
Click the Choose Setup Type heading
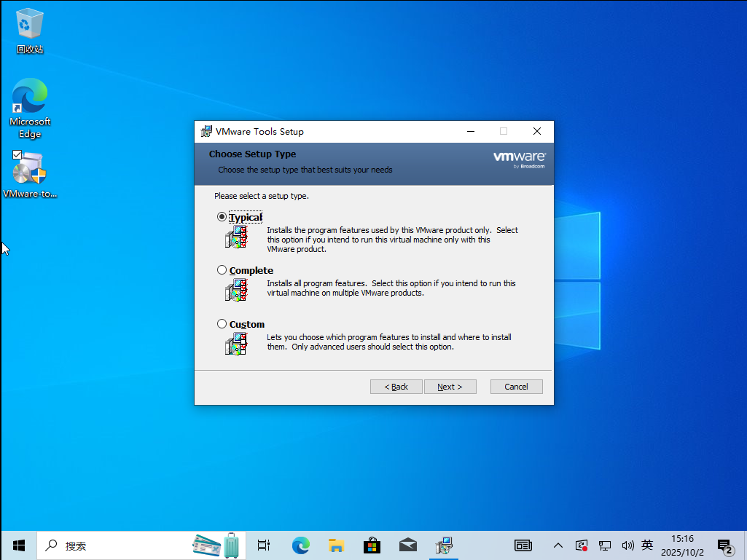252,154
